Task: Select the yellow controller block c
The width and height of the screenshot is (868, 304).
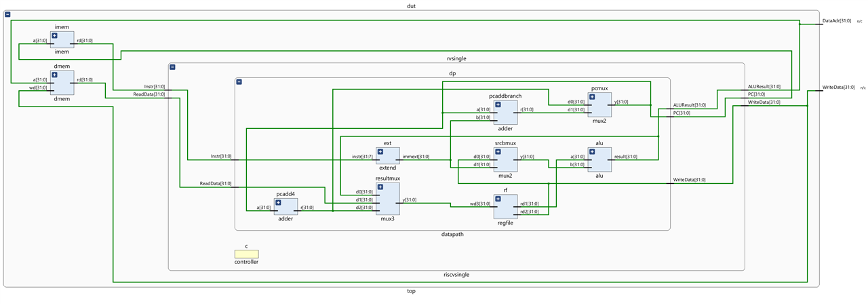Action: click(246, 254)
